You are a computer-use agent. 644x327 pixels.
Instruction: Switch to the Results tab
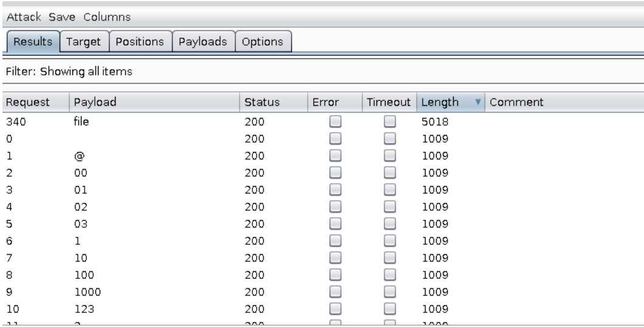[x=32, y=41]
